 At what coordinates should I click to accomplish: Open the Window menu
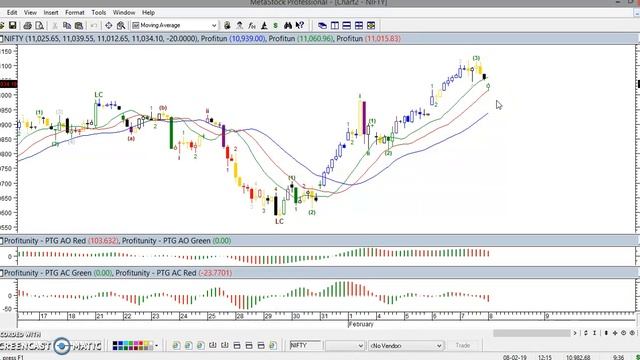pyautogui.click(x=124, y=13)
